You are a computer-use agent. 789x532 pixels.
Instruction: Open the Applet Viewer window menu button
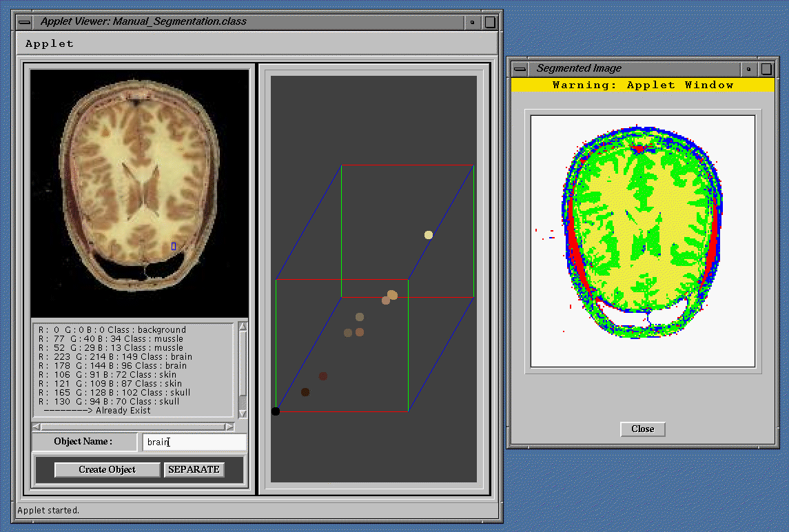(x=25, y=21)
